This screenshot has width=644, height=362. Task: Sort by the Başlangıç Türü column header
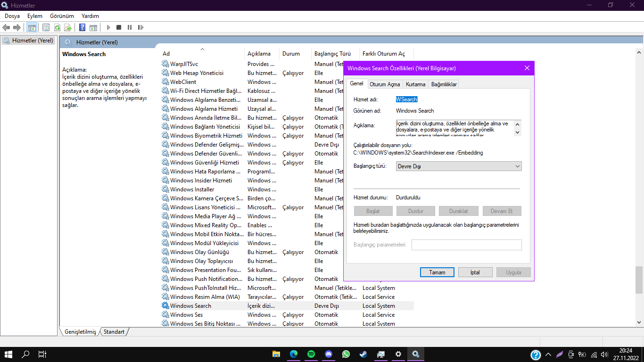click(335, 54)
